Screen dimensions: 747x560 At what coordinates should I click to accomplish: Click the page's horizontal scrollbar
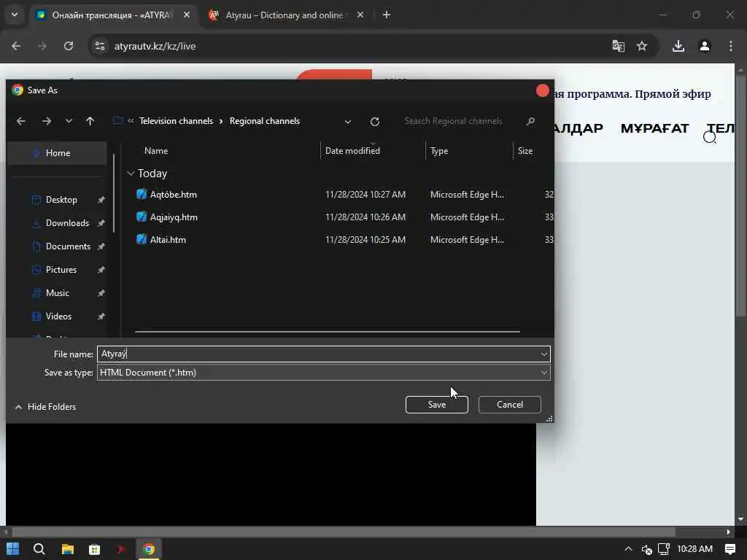pyautogui.click(x=344, y=532)
